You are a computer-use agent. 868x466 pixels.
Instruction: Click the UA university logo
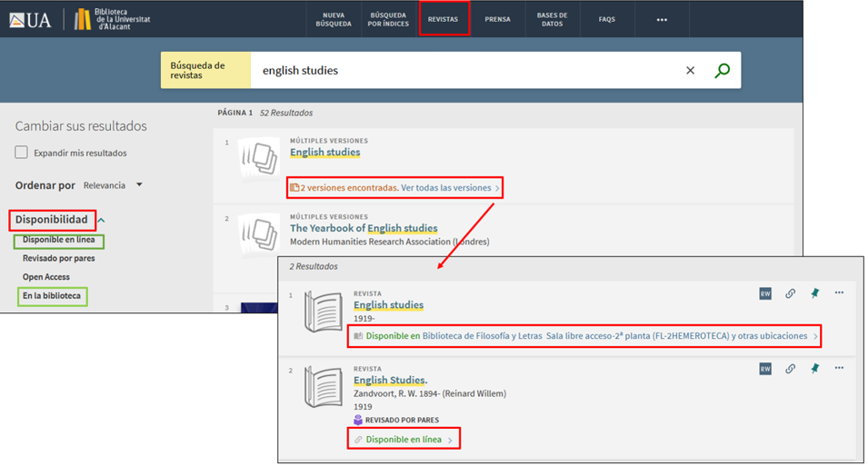pos(30,19)
